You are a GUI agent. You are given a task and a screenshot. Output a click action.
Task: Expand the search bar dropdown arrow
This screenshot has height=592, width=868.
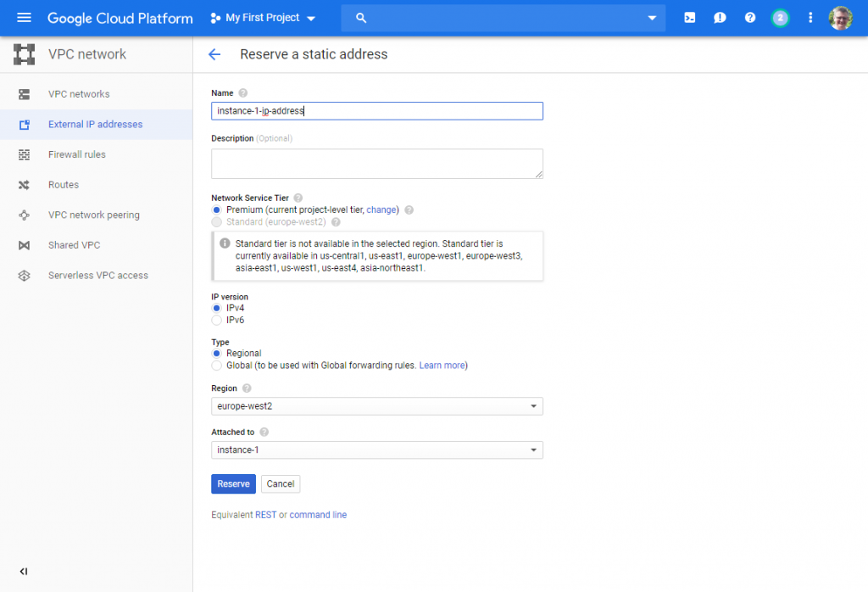point(652,19)
